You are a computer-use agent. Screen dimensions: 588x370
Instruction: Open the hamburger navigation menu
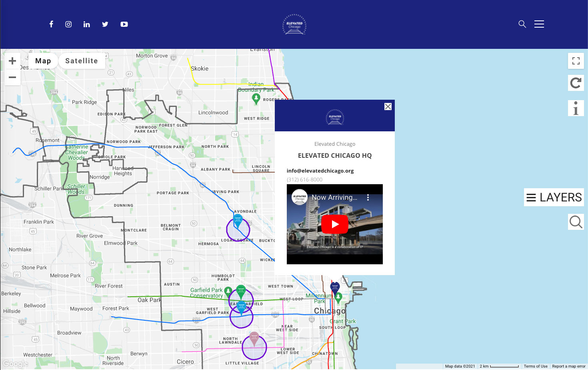[539, 24]
